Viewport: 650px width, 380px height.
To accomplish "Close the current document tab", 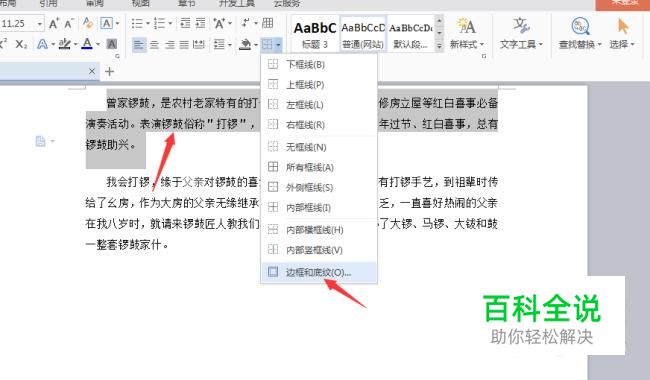I will [92, 71].
